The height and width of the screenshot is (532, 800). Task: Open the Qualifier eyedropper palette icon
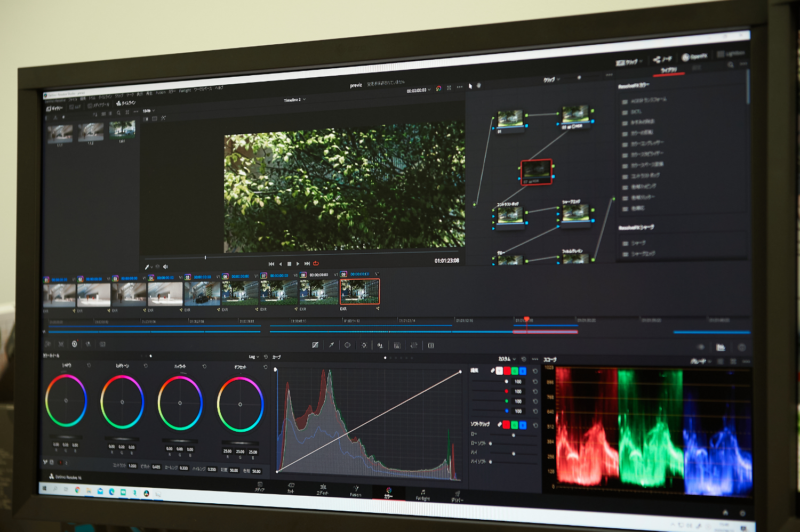331,345
